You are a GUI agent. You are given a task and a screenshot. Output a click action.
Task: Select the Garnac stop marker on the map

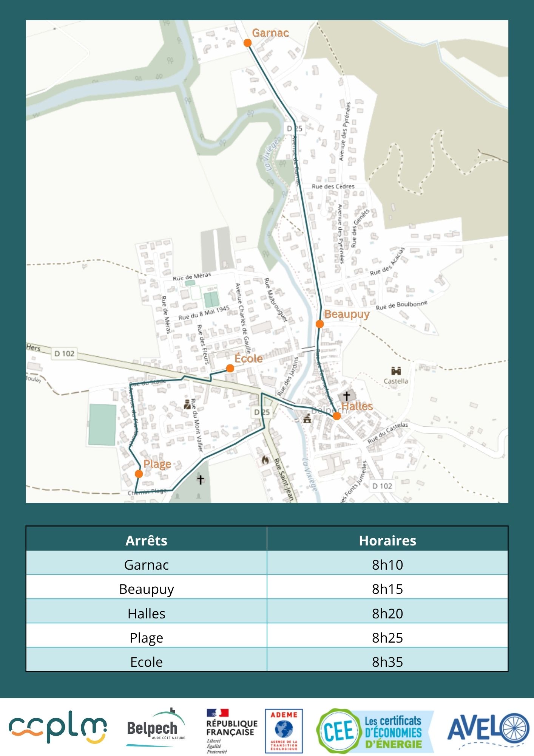pyautogui.click(x=247, y=43)
